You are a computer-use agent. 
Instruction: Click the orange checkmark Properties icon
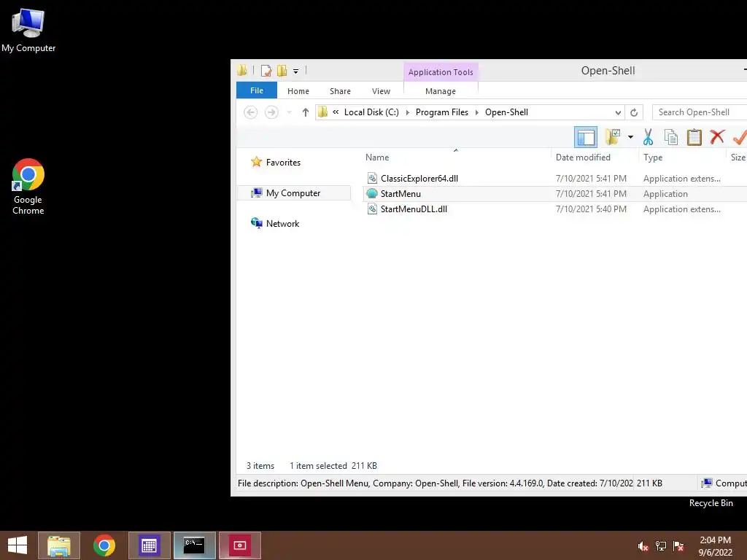(x=740, y=137)
